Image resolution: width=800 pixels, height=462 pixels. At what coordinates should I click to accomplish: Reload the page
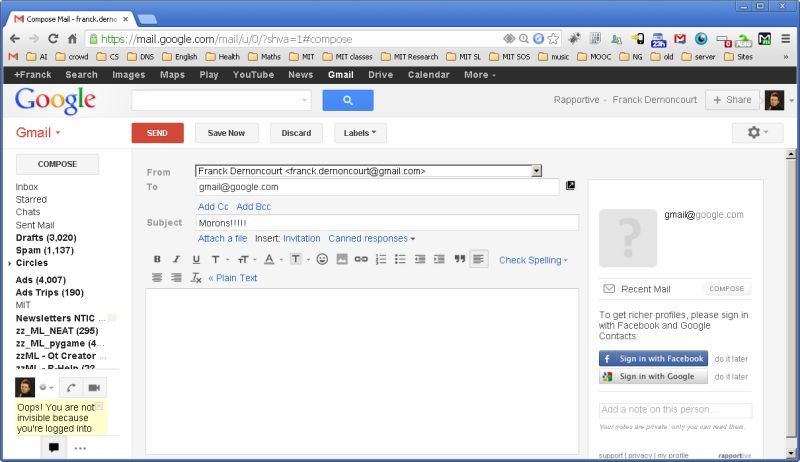(x=53, y=39)
